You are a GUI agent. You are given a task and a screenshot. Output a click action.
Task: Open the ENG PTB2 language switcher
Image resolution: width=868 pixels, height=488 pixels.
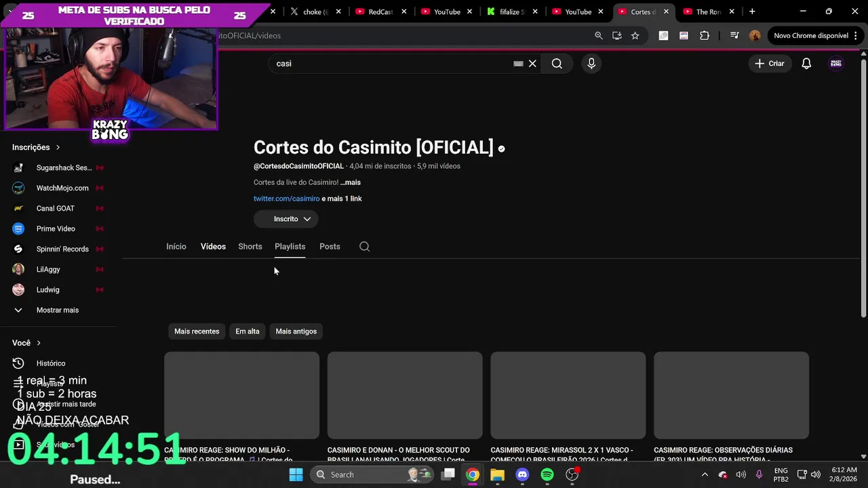coord(781,474)
